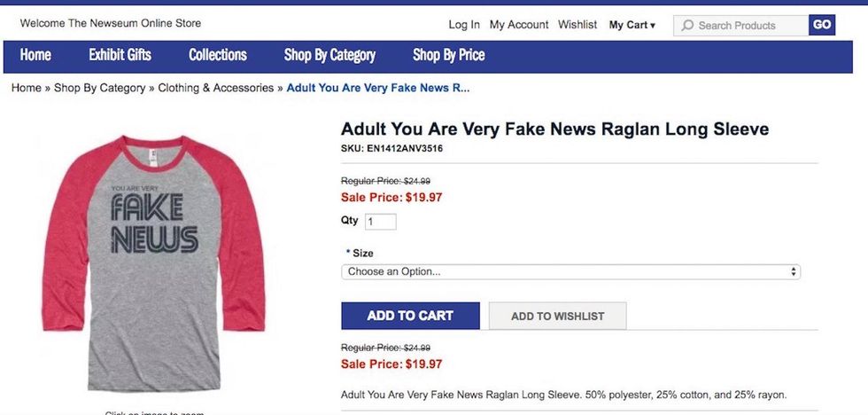Open Clothing & Accessories breadcrumb link
The width and height of the screenshot is (868, 415).
216,88
